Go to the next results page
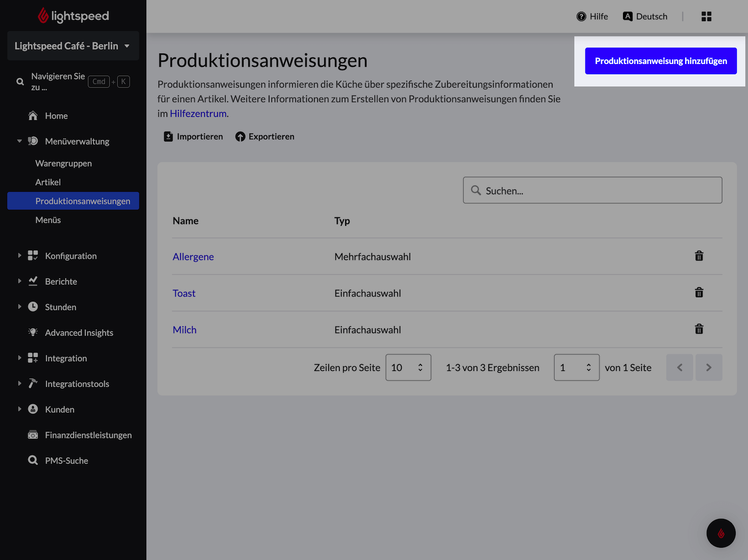The image size is (748, 560). click(x=709, y=367)
